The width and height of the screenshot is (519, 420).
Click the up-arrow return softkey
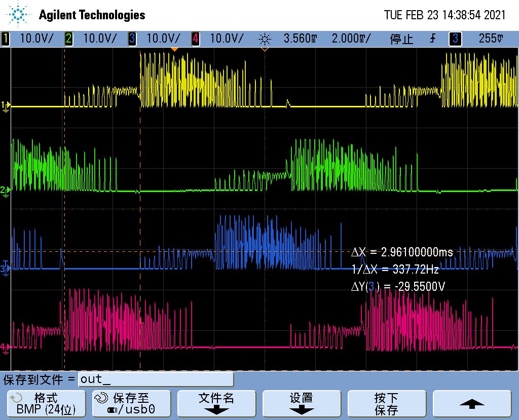coord(472,403)
